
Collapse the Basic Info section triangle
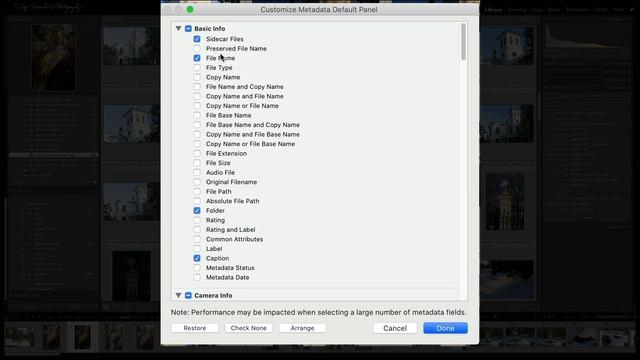pos(178,29)
